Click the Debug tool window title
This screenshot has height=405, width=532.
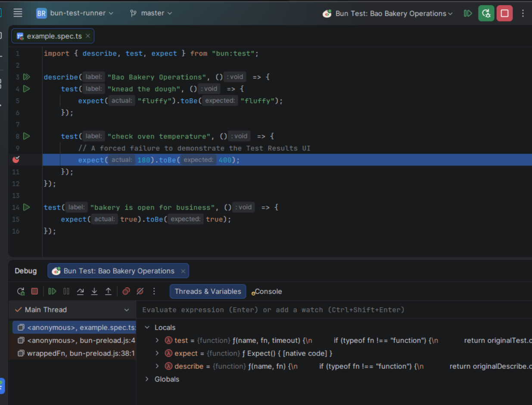click(25, 271)
